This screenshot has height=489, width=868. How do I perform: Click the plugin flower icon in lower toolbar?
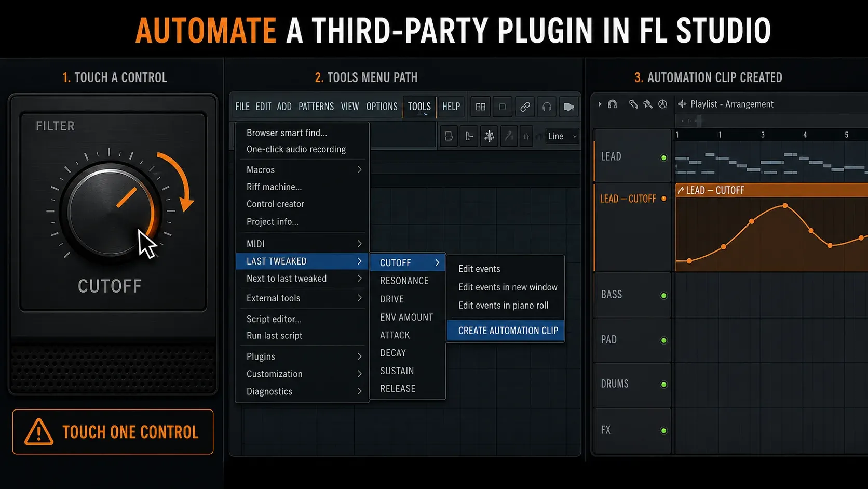(x=489, y=136)
